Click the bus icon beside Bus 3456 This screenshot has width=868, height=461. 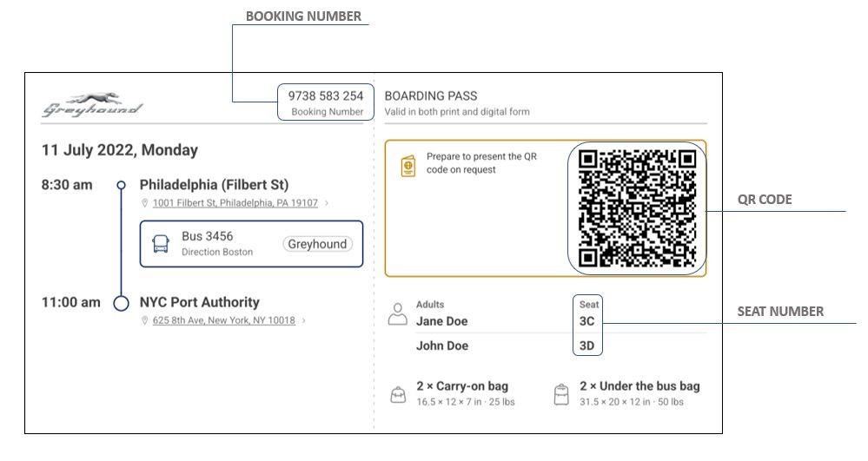pos(161,244)
